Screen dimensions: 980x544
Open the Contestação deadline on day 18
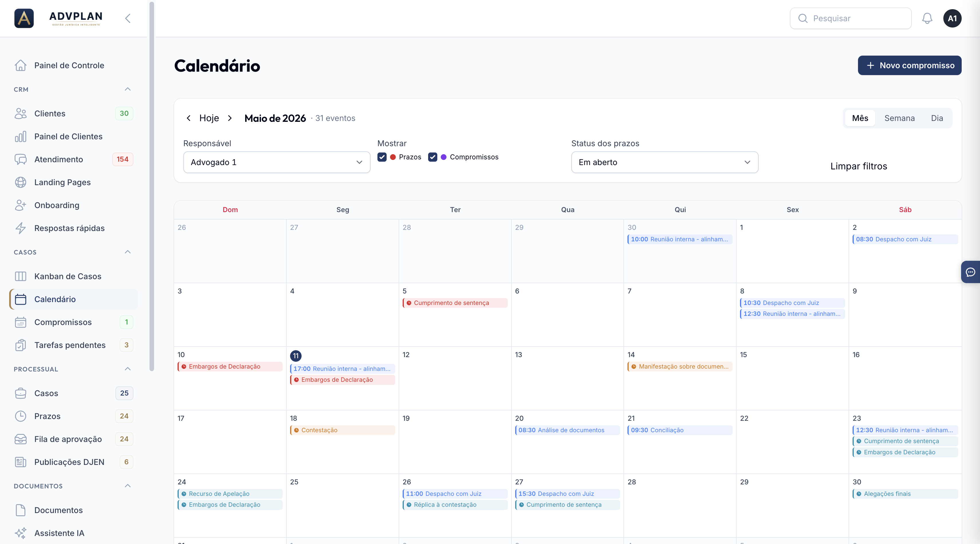coord(343,430)
